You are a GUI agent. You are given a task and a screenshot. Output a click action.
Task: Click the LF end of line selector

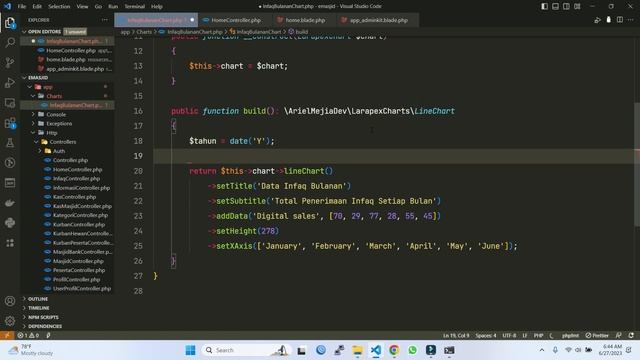click(524, 335)
